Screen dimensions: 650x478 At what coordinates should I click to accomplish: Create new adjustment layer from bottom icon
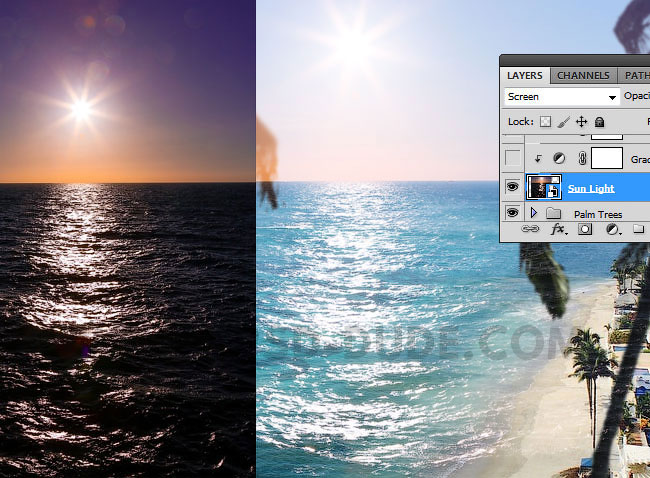coord(610,229)
